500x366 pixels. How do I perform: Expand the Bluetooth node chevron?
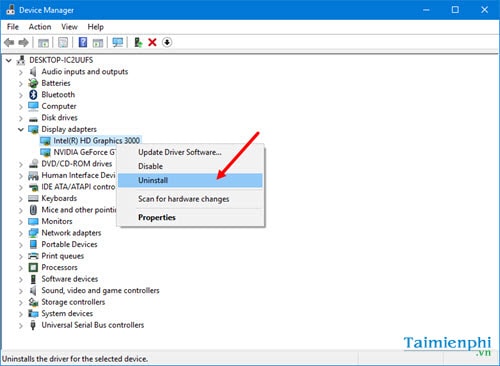pyautogui.click(x=21, y=95)
